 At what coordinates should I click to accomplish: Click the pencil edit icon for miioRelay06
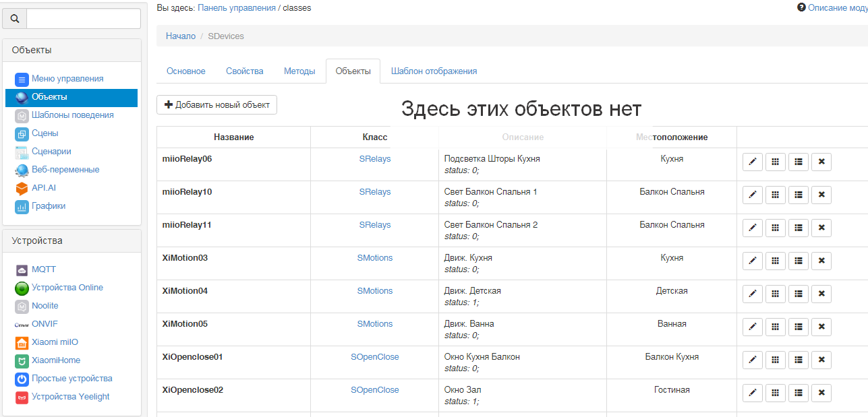[753, 162]
